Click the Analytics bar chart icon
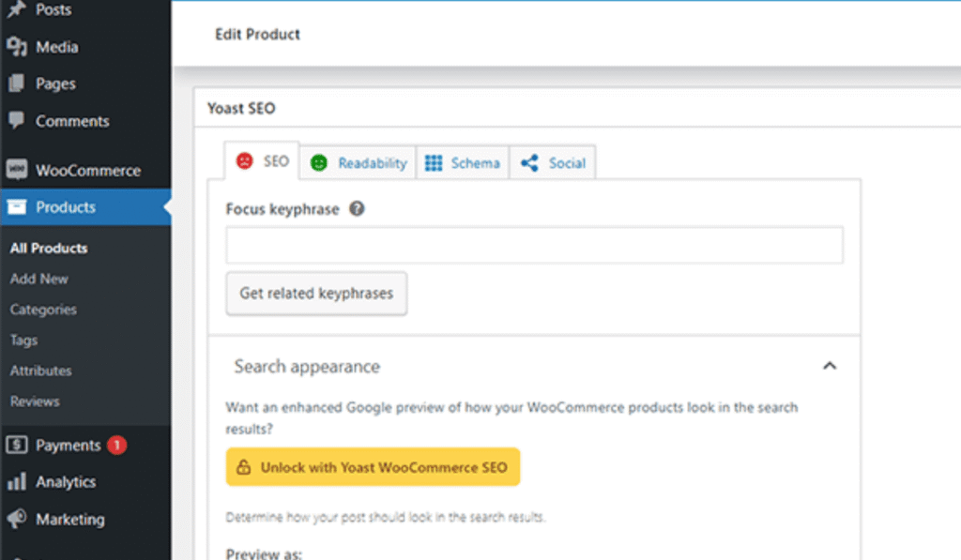961x560 pixels. (16, 482)
